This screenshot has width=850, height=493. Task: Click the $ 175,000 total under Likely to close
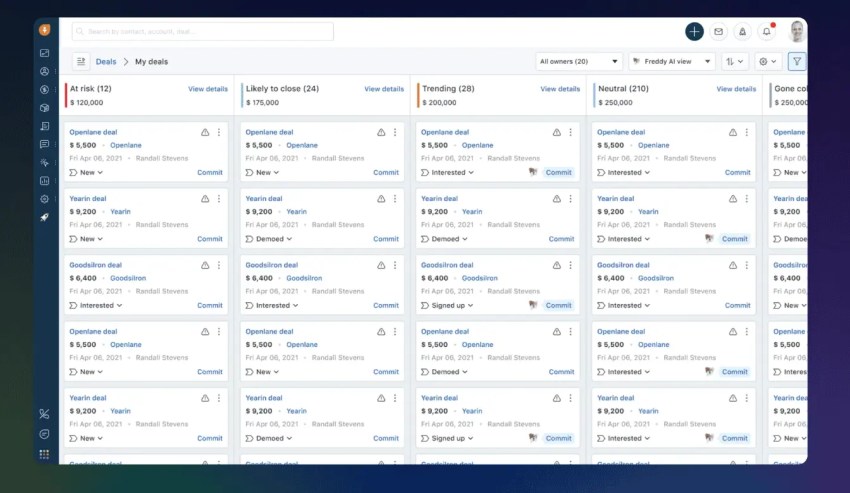tap(262, 103)
